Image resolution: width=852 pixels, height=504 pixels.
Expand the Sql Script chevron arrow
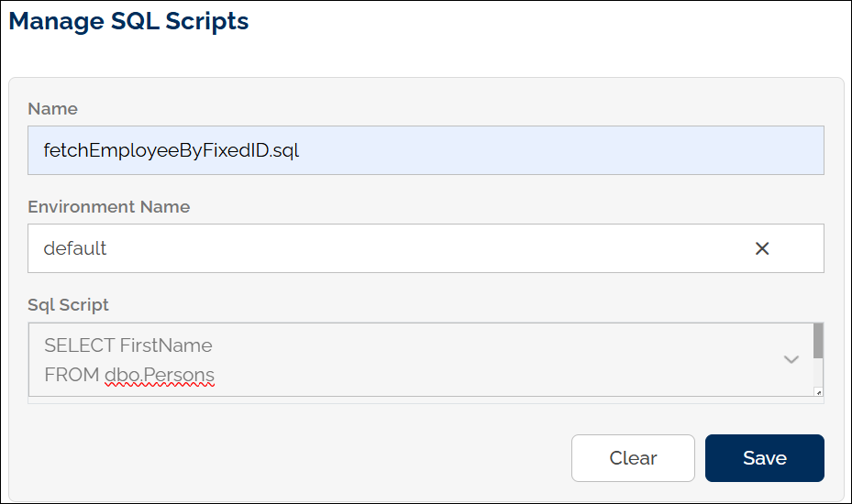[x=791, y=359]
